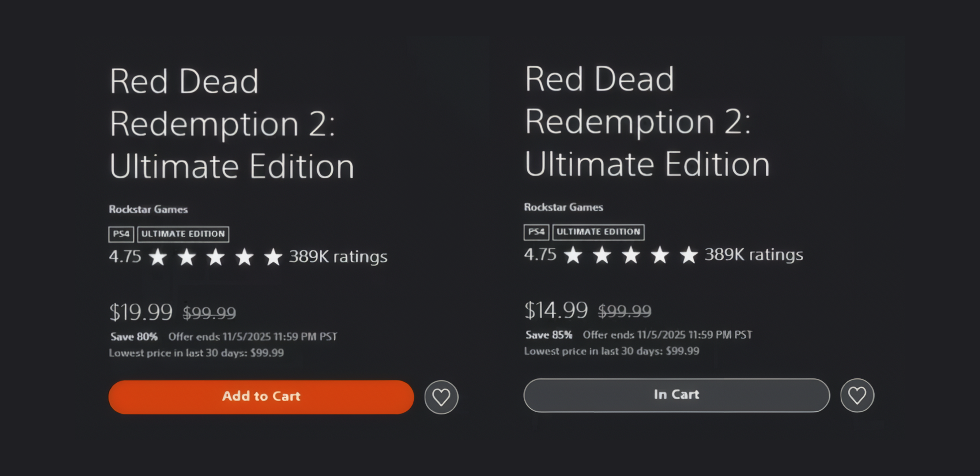Toggle the In Cart state for the right listing

(x=676, y=395)
